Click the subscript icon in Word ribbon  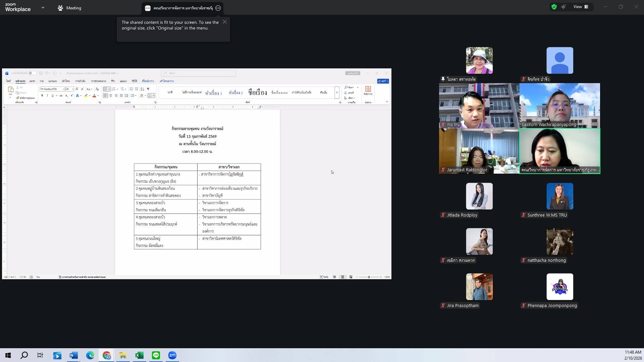67,96
